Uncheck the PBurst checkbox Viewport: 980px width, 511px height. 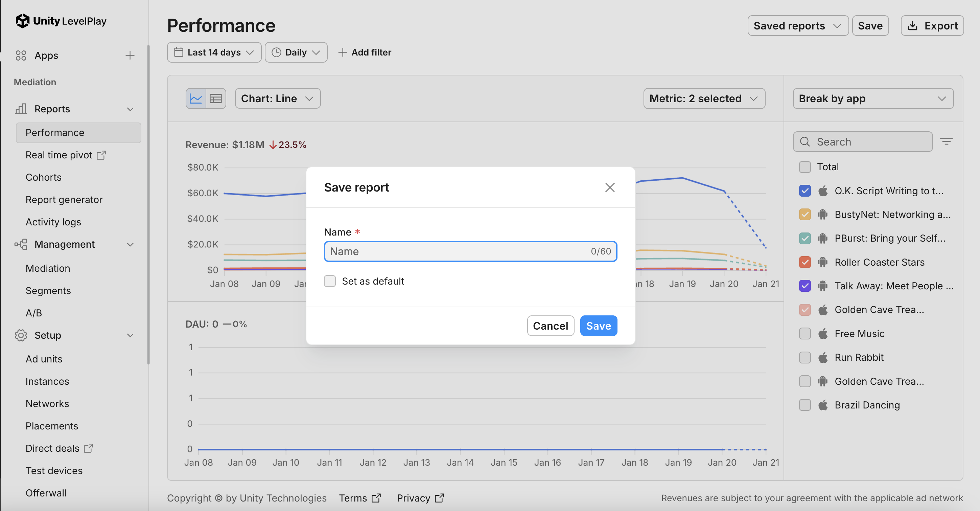click(805, 238)
